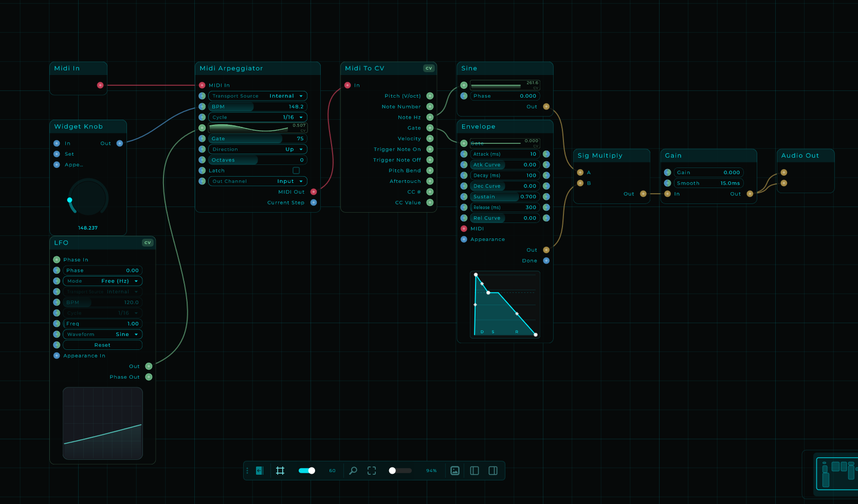Click the Envelope MIDI port
This screenshot has width=858, height=504.
pyautogui.click(x=464, y=229)
